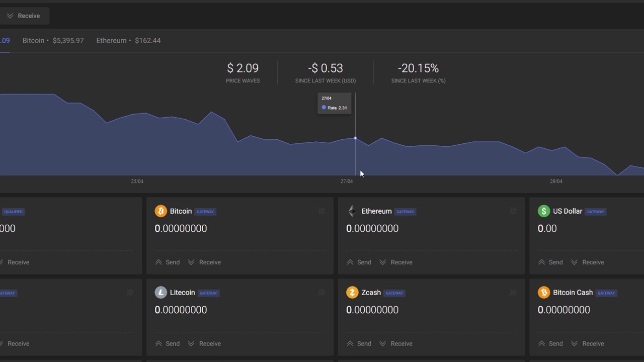Image resolution: width=644 pixels, height=362 pixels.
Task: Click the 29/04 date axis label
Action: point(556,182)
